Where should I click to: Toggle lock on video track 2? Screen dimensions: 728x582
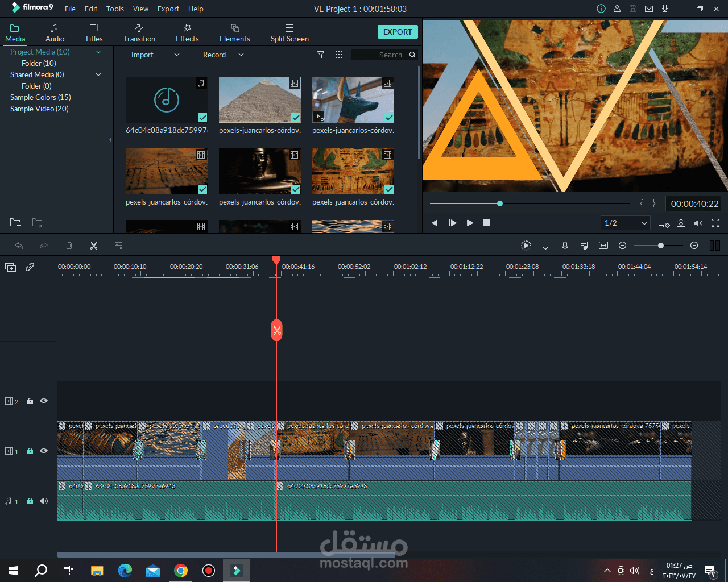pyautogui.click(x=30, y=401)
